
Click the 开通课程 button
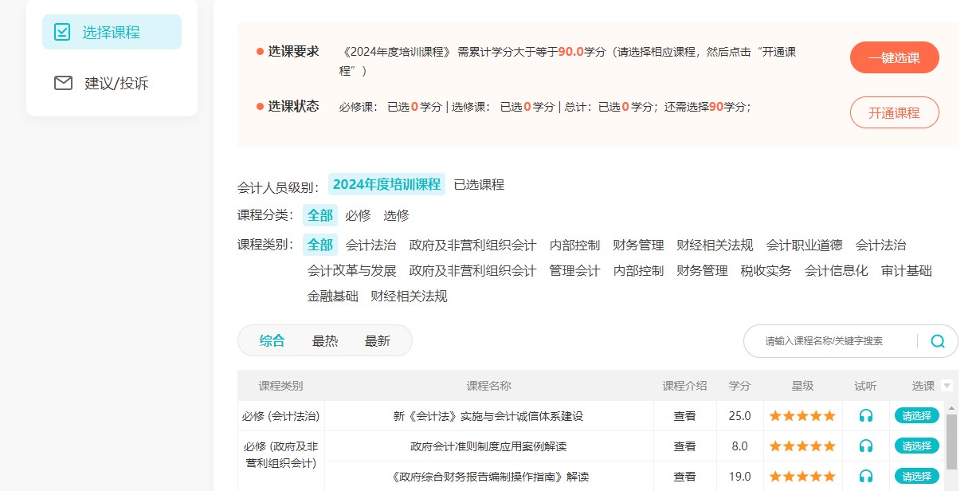point(894,112)
